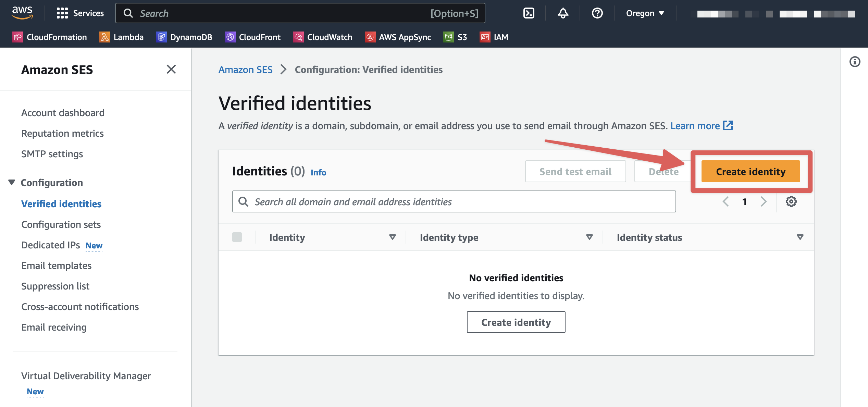Click the AWS logo home icon

[22, 13]
